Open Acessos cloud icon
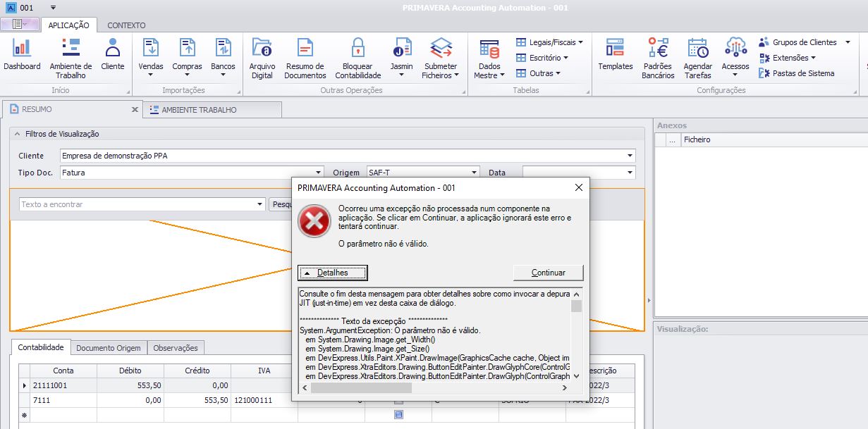The width and height of the screenshot is (868, 429). 735,58
